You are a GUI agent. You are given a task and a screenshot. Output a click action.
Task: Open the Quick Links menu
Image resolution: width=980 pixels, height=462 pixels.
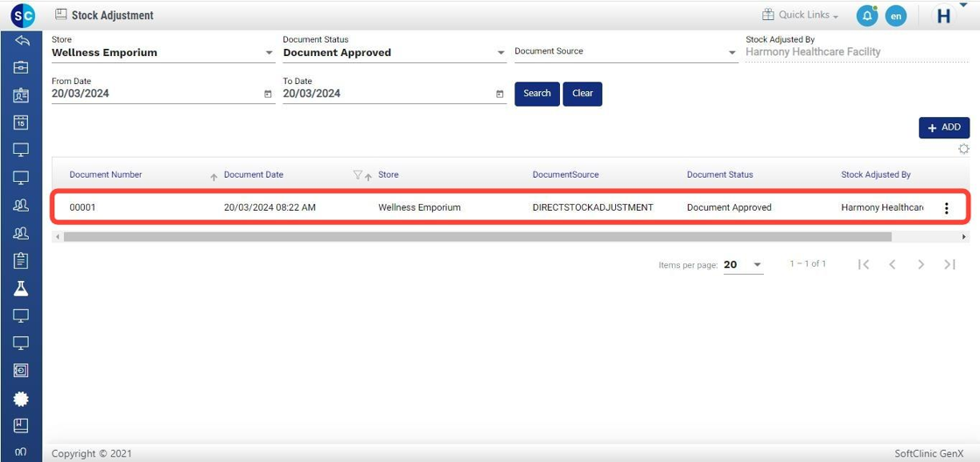point(800,16)
